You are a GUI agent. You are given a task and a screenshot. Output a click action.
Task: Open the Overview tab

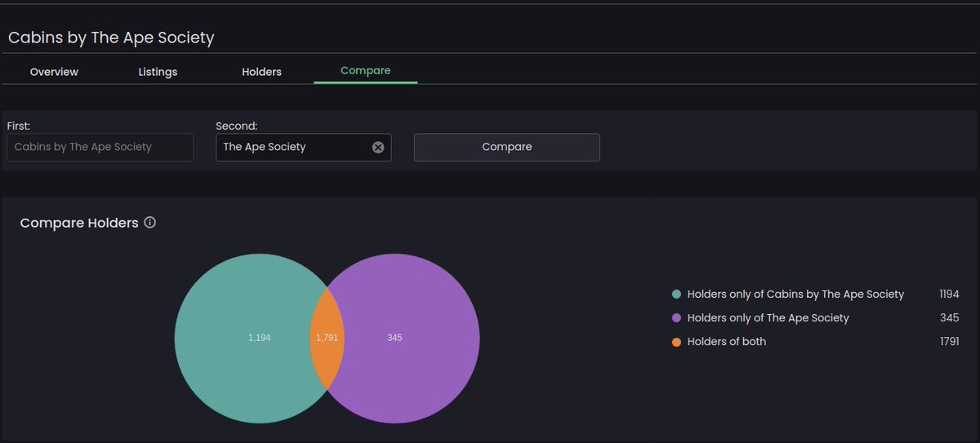pyautogui.click(x=54, y=72)
